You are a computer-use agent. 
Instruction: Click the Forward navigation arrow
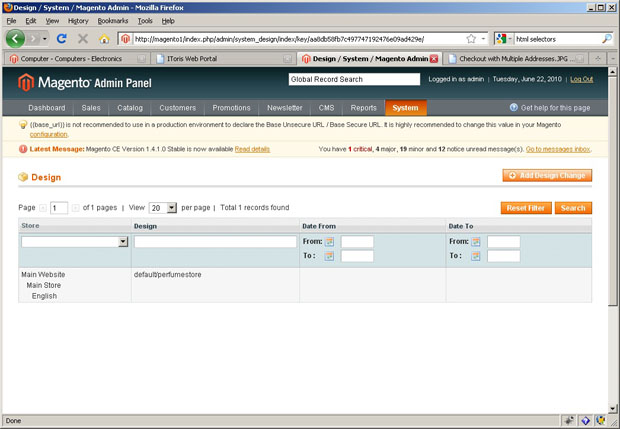click(34, 39)
